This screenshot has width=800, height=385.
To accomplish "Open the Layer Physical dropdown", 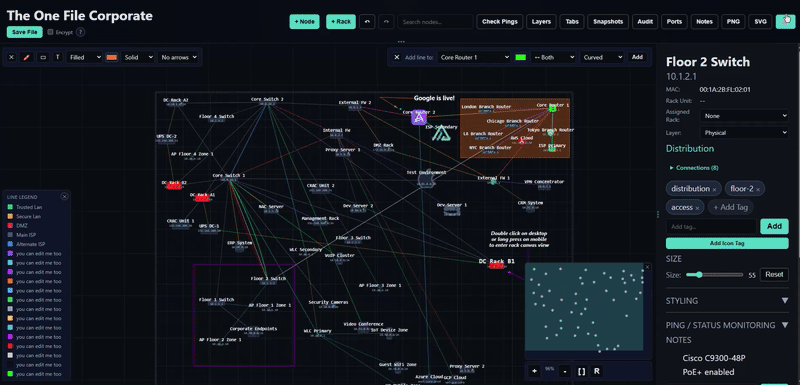I will pos(744,133).
